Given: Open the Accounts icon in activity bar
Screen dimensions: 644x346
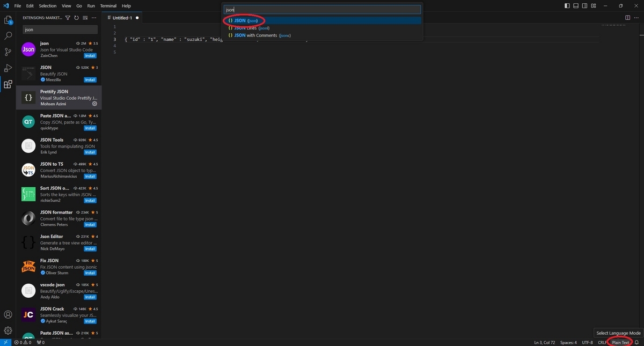Looking at the screenshot, I should point(8,314).
